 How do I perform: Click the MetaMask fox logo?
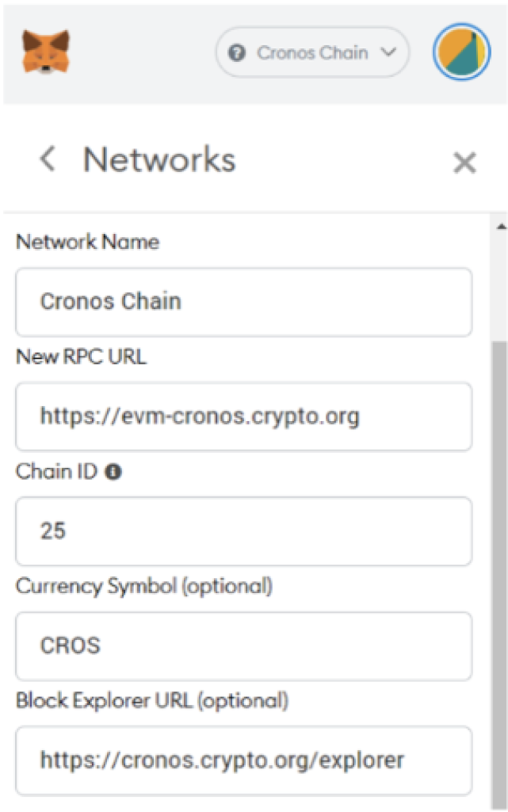[46, 52]
